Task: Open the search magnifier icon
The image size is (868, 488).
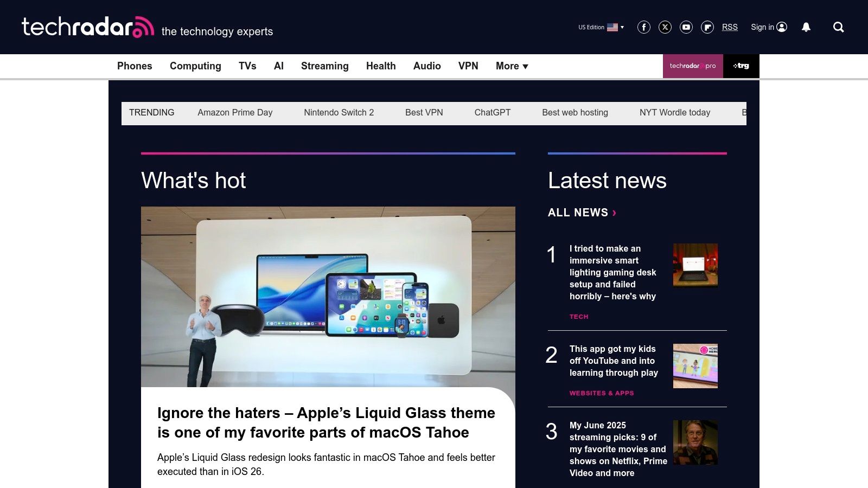Action: (x=839, y=27)
